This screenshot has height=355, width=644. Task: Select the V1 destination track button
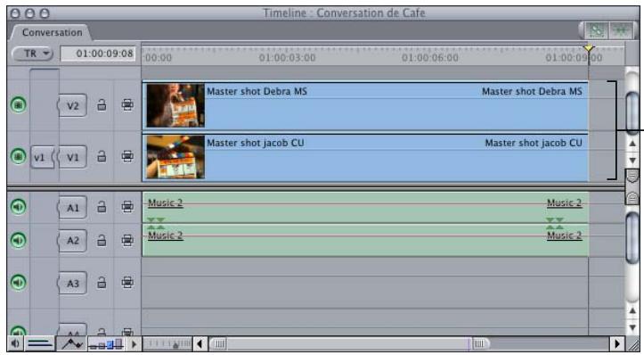point(72,157)
